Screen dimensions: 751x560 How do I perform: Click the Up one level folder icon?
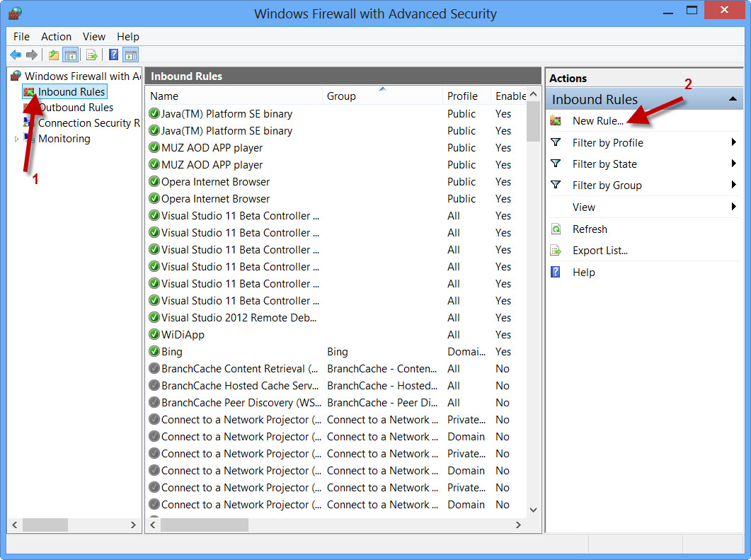(x=54, y=55)
